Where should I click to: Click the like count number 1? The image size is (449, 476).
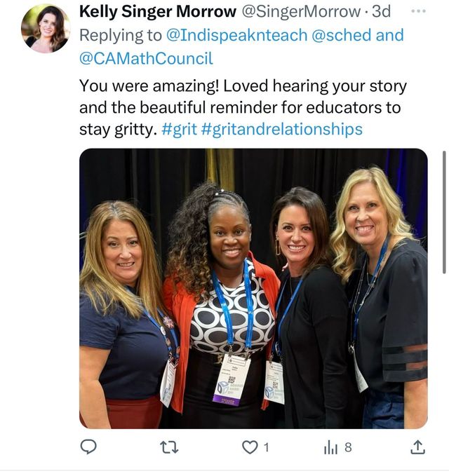click(x=267, y=447)
